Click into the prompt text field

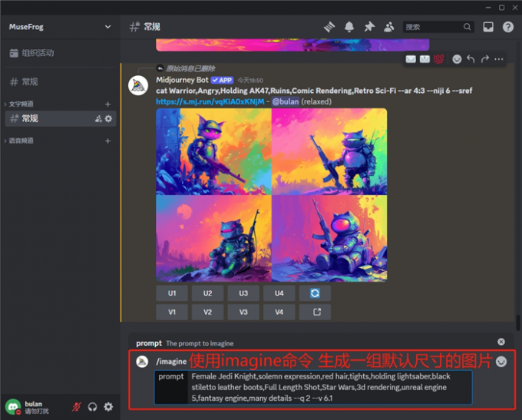(x=329, y=387)
